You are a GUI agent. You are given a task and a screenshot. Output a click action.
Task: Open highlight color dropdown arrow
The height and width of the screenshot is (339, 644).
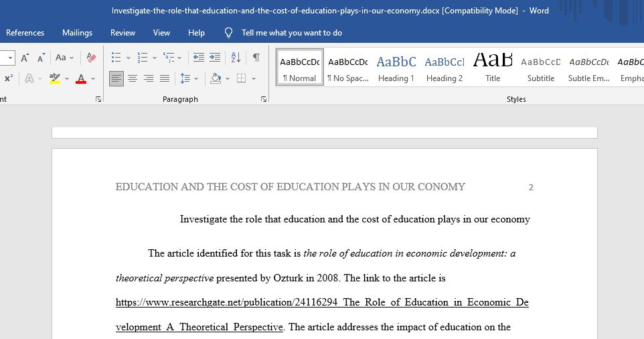66,78
